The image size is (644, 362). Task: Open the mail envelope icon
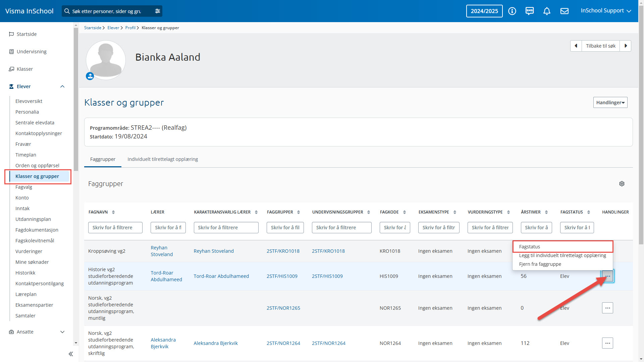tap(565, 11)
